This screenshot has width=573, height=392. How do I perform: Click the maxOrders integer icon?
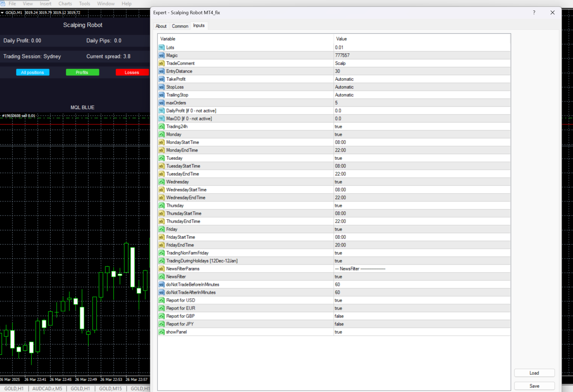(x=162, y=103)
